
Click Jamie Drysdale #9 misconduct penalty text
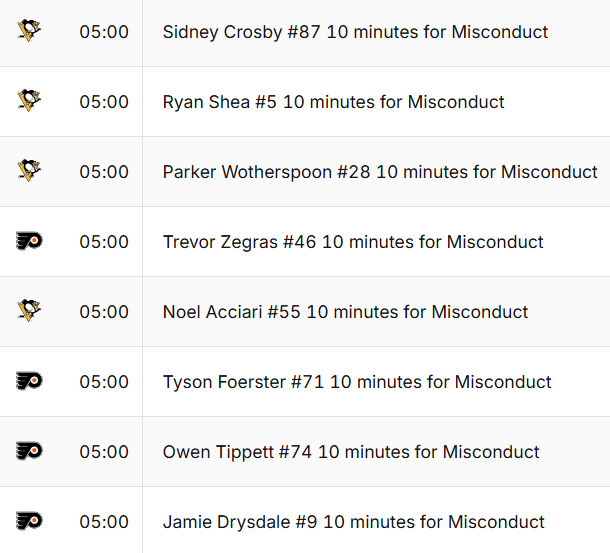click(353, 522)
